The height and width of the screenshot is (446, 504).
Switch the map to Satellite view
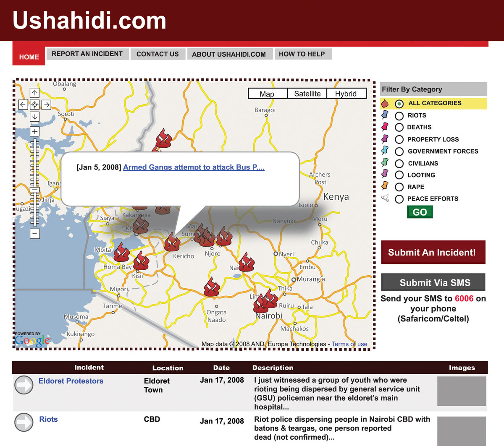click(x=307, y=94)
